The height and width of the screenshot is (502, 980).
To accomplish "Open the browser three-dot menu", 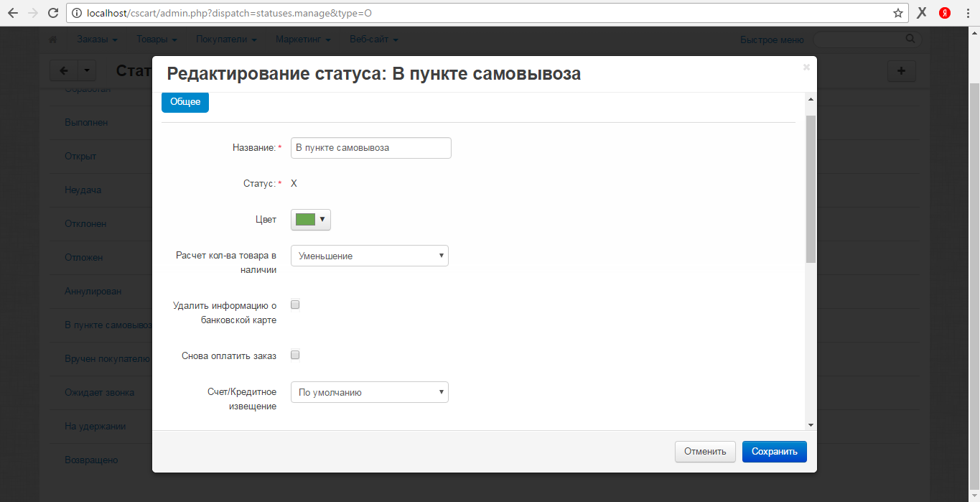I will coord(968,13).
